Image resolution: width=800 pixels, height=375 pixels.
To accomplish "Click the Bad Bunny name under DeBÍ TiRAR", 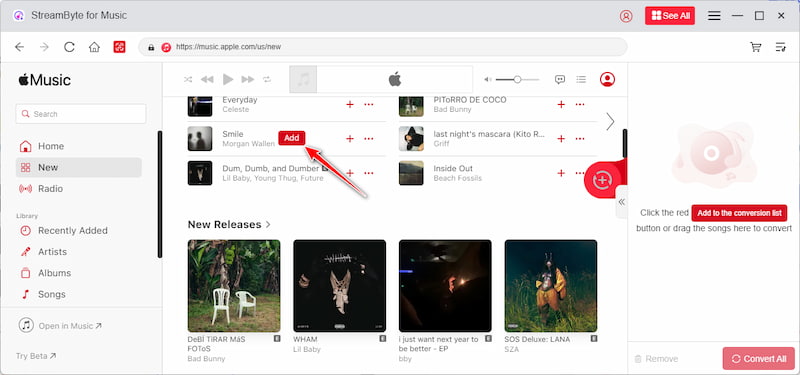I will point(206,359).
